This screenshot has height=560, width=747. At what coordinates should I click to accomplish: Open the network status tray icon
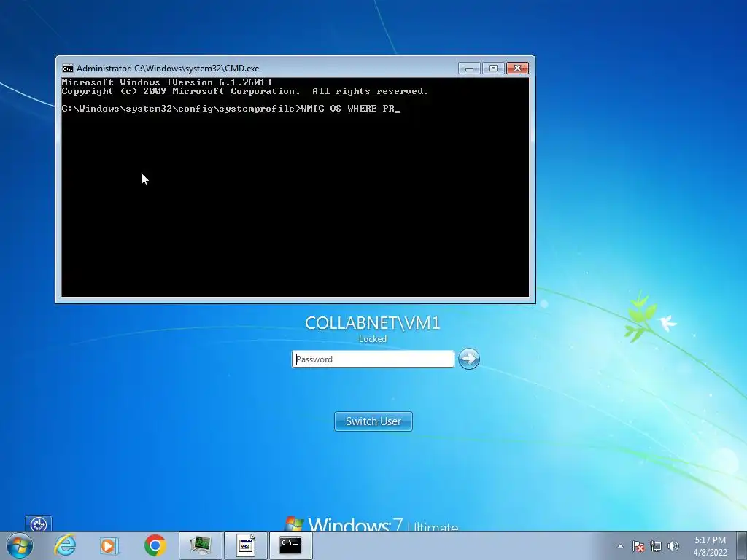pos(656,546)
